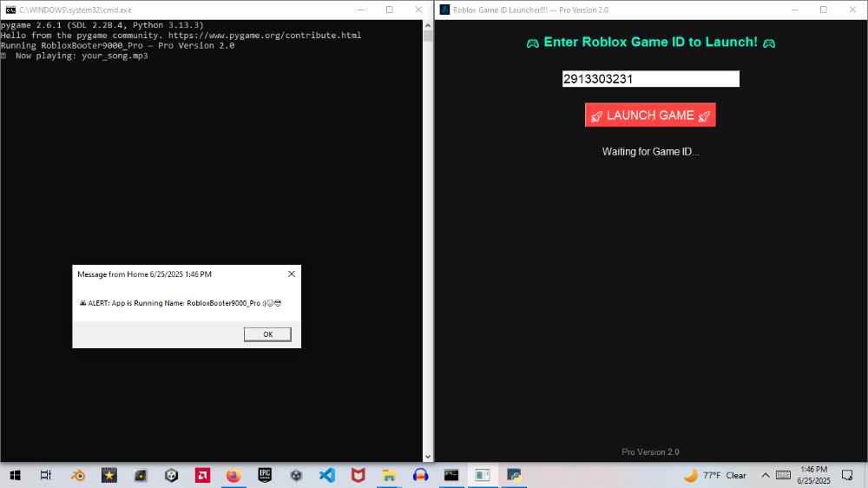Viewport: 868px width, 488px height.
Task: Switch to the cmd.exe taskbar icon
Action: [451, 475]
